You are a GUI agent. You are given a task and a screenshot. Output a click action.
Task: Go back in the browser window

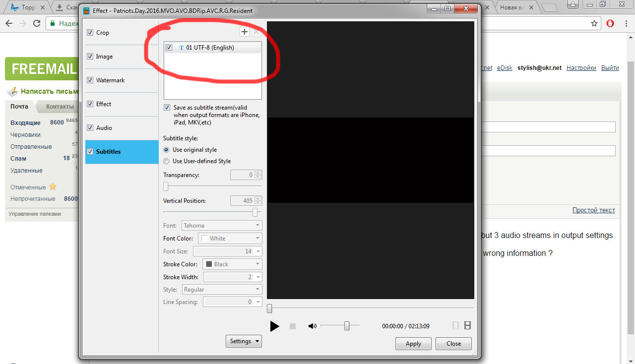coord(9,23)
